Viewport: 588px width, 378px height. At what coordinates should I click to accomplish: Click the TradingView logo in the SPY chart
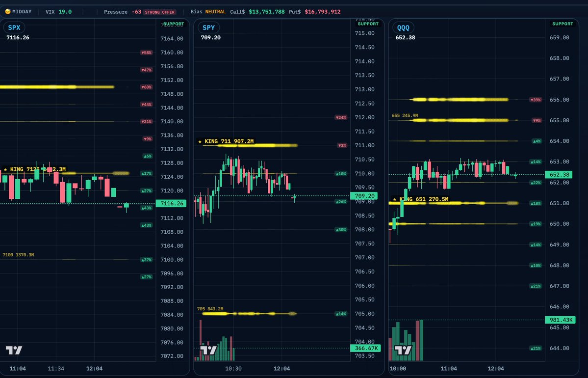pyautogui.click(x=208, y=350)
